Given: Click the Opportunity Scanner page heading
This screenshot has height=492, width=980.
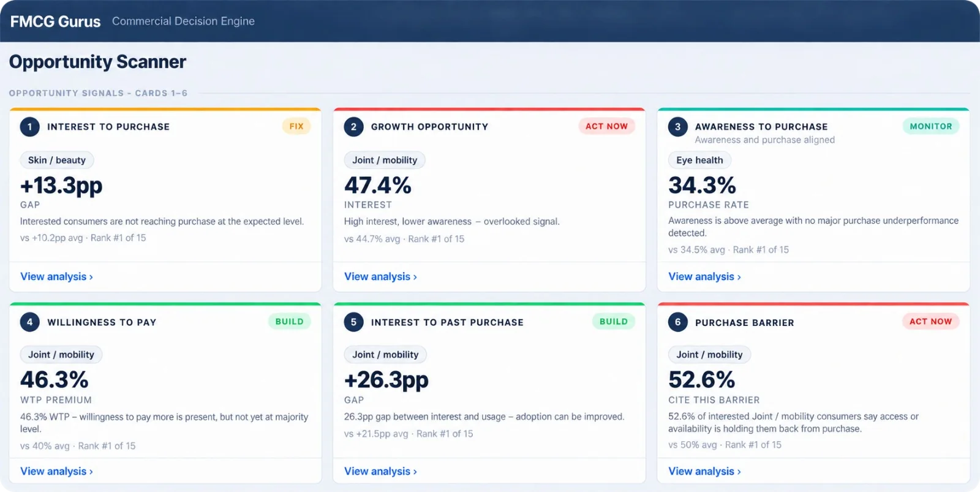Looking at the screenshot, I should click(97, 62).
